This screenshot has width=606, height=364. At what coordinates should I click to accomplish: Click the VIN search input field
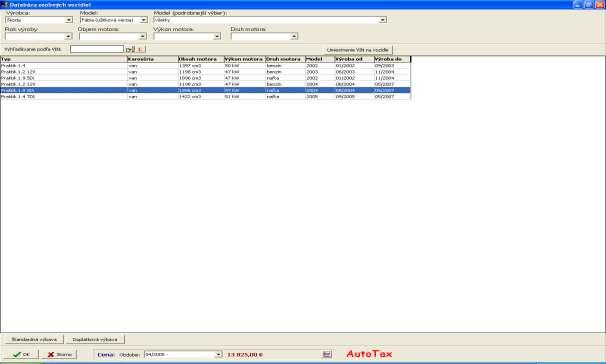[x=97, y=49]
